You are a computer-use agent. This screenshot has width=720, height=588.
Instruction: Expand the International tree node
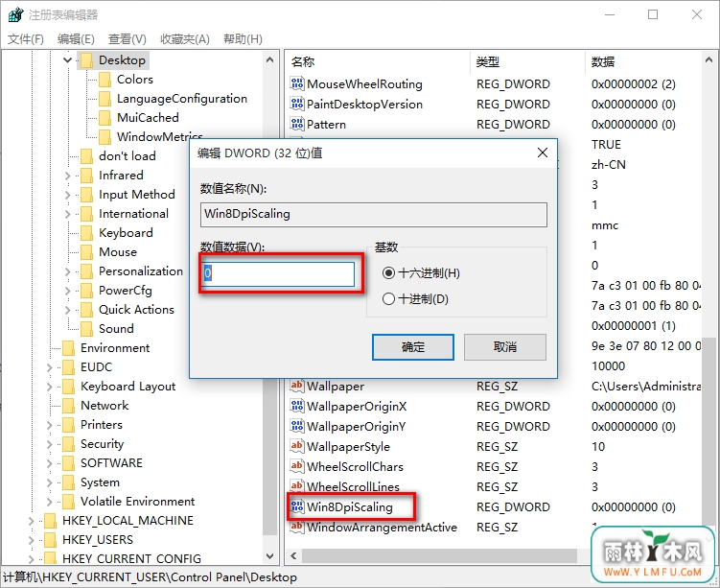pyautogui.click(x=67, y=214)
